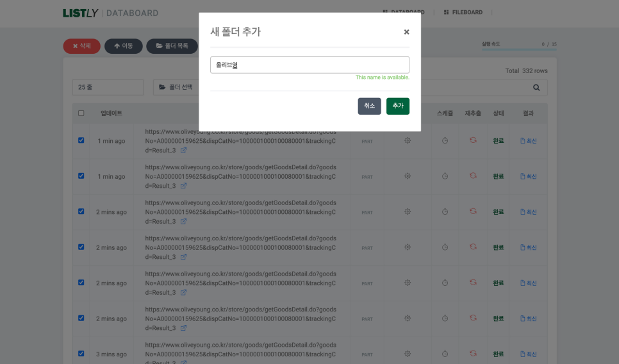This screenshot has width=619, height=364.
Task: Switch to the FILEBOARD tab
Action: [x=463, y=12]
